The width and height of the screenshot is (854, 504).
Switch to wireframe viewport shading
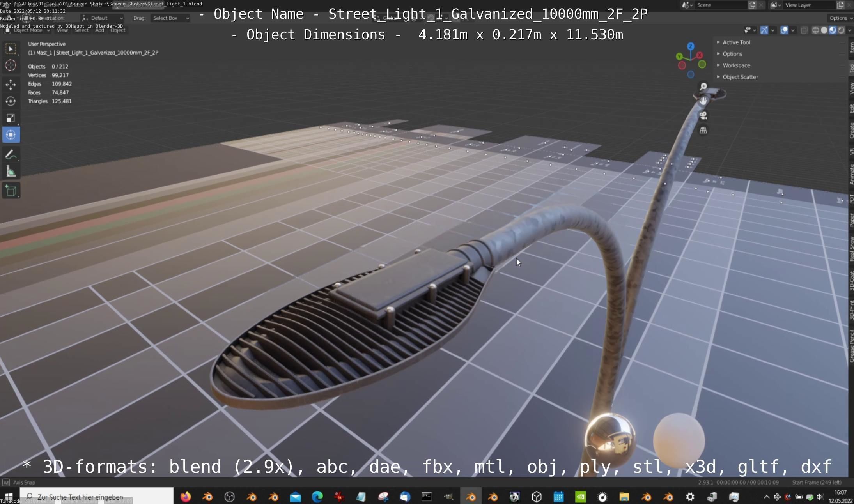(815, 30)
